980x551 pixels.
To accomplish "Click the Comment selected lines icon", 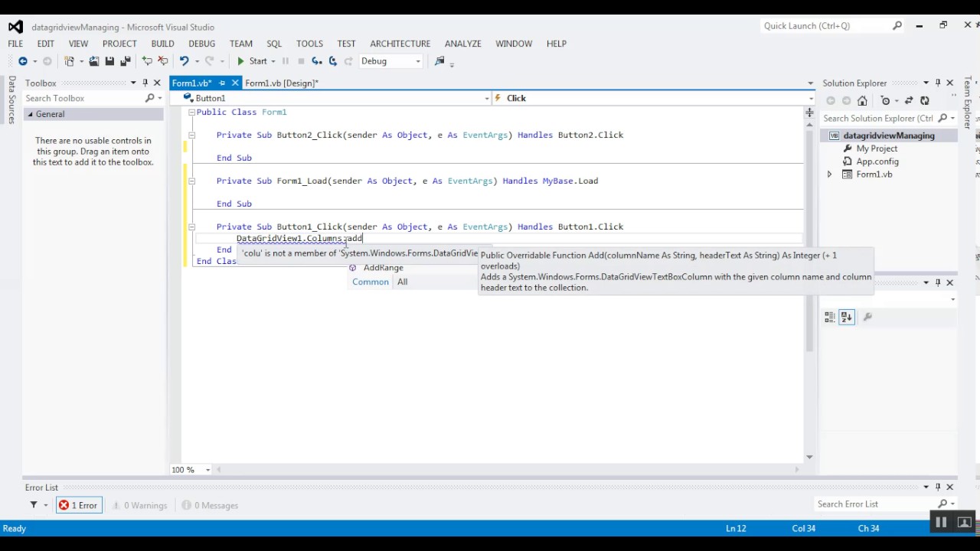I will point(147,61).
